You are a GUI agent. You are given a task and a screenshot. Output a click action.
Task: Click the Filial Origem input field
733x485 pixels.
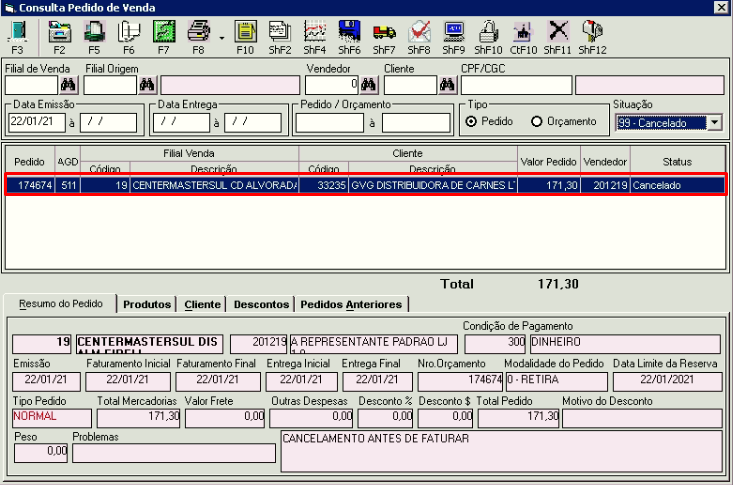tap(110, 86)
